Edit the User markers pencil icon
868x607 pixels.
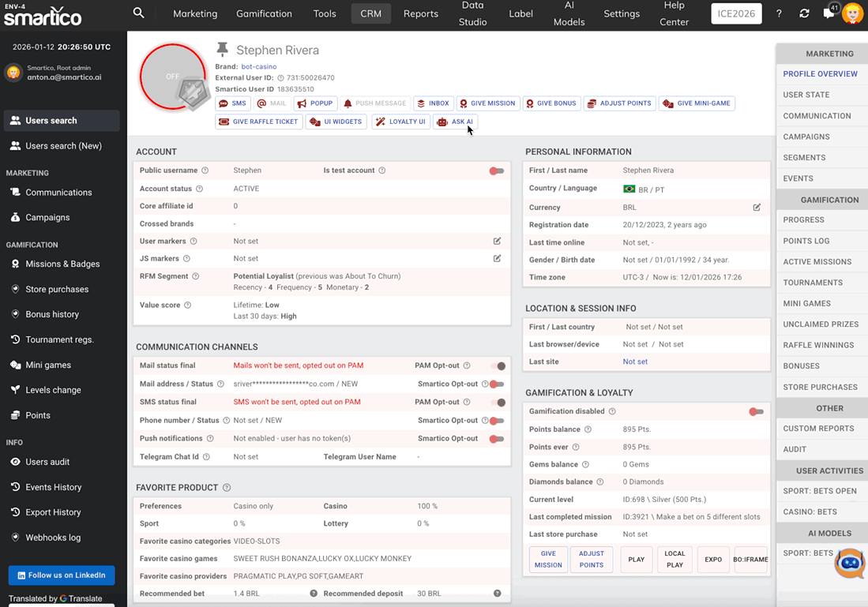[497, 241]
